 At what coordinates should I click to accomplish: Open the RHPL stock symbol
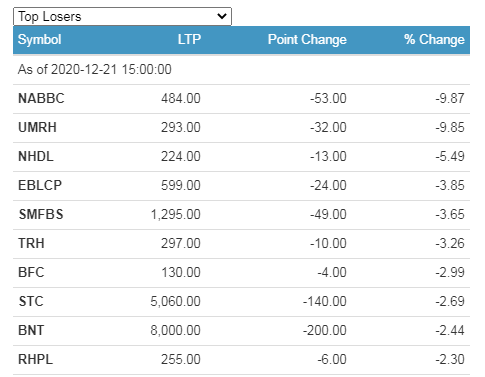click(x=36, y=359)
